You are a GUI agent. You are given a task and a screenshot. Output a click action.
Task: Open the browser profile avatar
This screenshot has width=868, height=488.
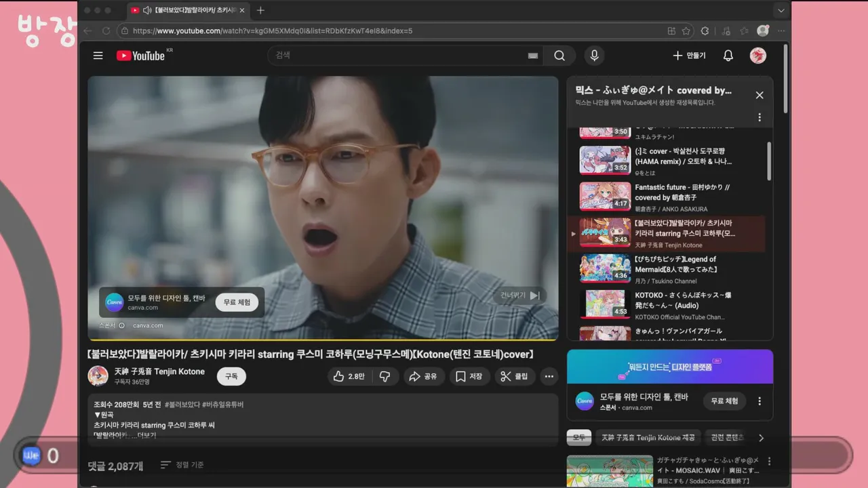763,30
